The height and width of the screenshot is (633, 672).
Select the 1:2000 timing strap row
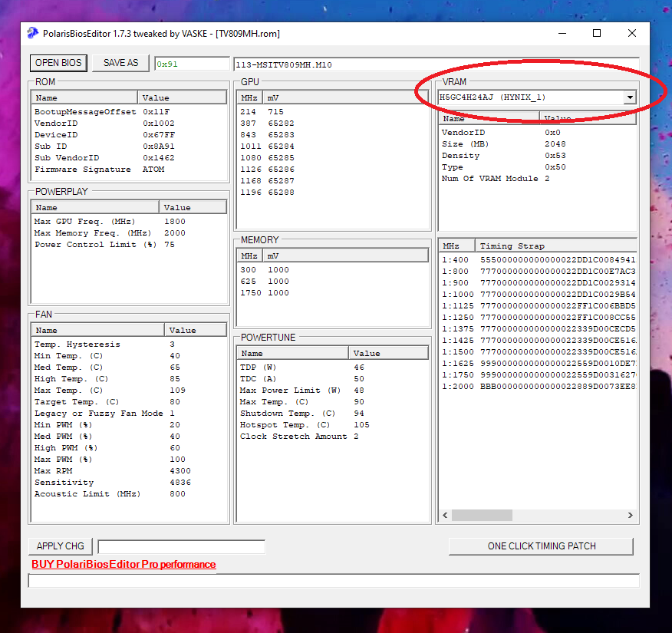pyautogui.click(x=539, y=387)
